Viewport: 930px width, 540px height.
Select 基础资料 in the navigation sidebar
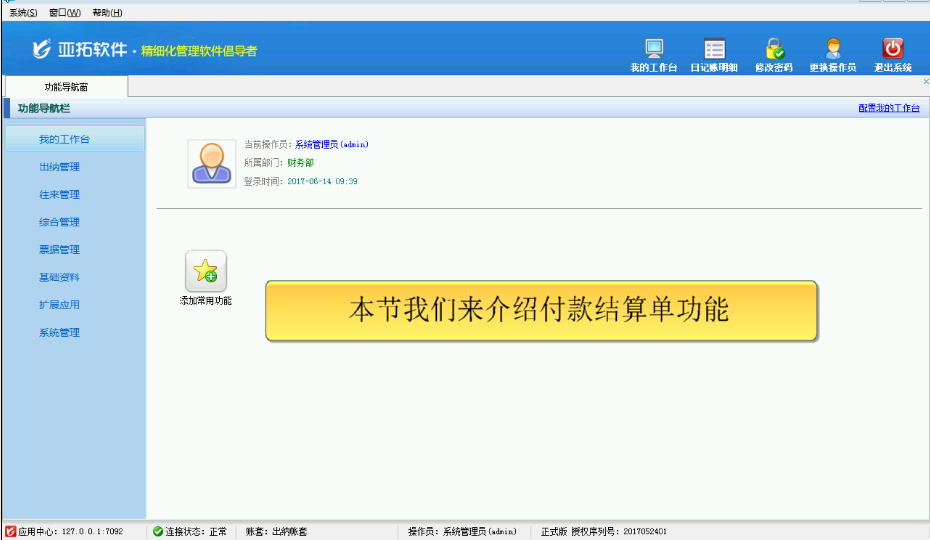pyautogui.click(x=59, y=278)
